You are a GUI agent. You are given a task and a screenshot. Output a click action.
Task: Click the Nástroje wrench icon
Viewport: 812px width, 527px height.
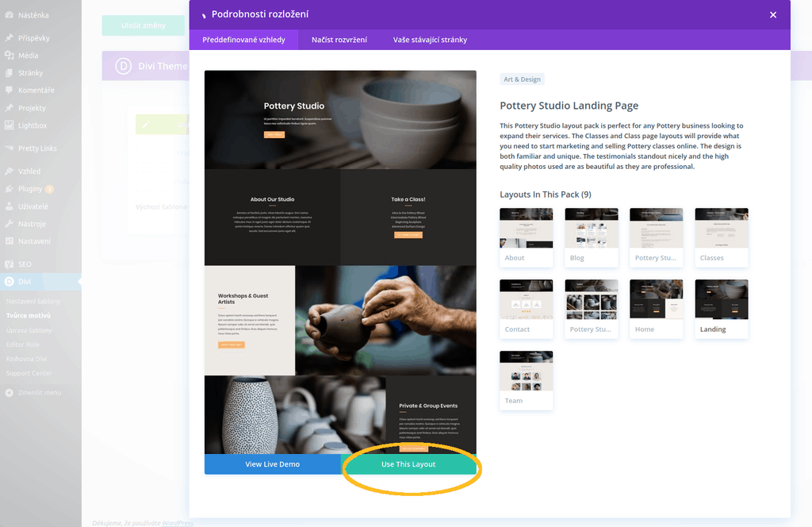point(10,224)
